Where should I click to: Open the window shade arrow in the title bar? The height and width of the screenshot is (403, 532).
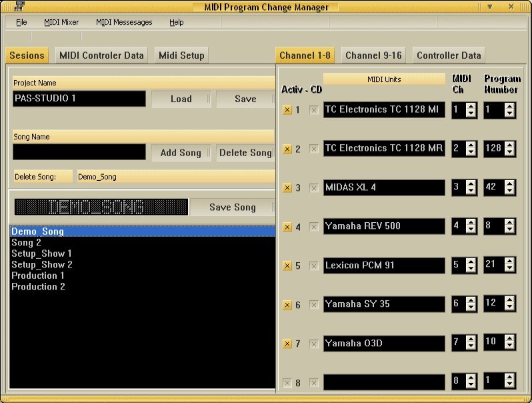pyautogui.click(x=489, y=7)
